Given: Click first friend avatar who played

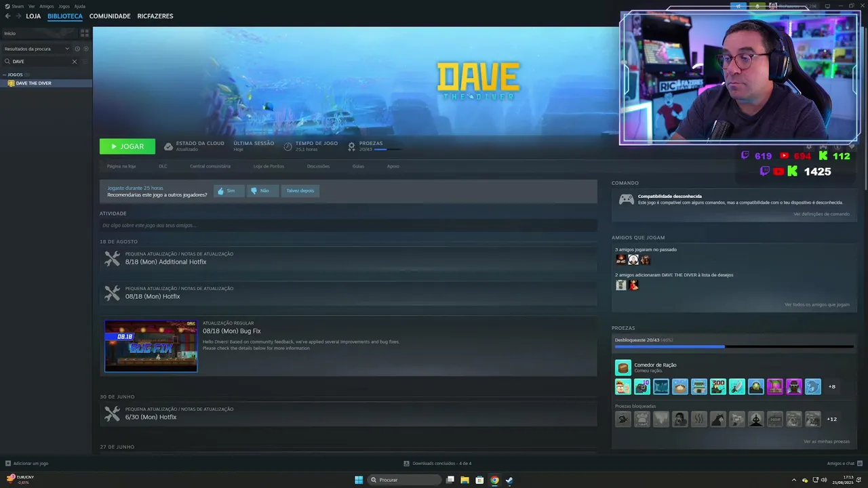Looking at the screenshot, I should coord(621,260).
